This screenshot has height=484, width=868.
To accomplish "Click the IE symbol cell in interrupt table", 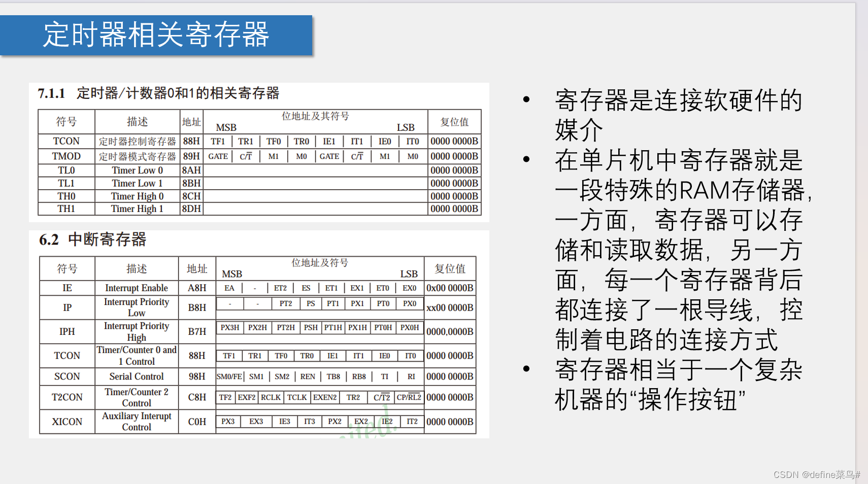I will (67, 288).
